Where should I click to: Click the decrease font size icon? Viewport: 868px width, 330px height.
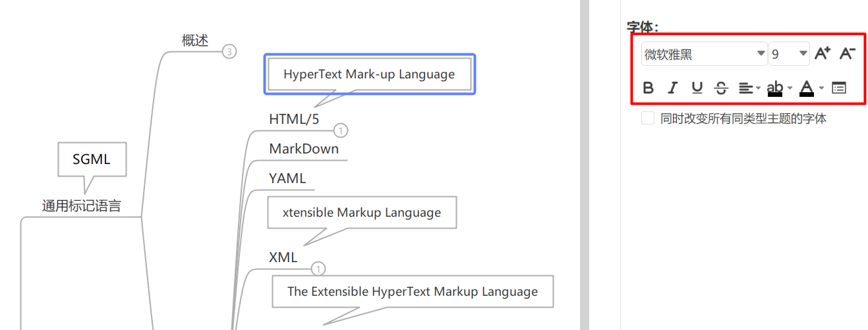(x=848, y=53)
